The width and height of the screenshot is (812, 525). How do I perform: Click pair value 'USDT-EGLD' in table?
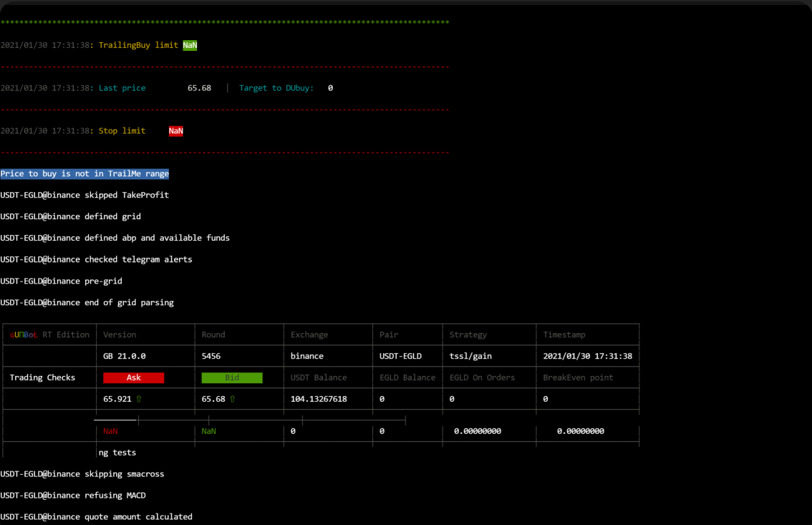400,356
